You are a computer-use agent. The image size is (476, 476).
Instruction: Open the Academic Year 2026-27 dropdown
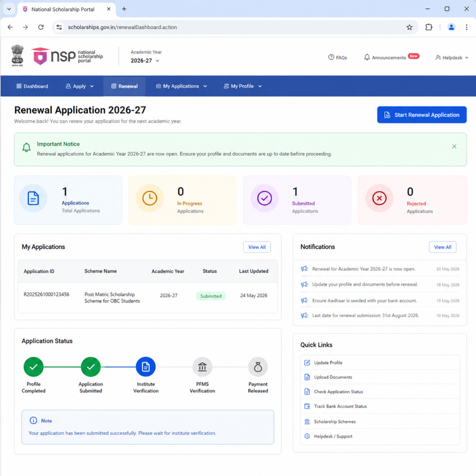[x=145, y=60]
